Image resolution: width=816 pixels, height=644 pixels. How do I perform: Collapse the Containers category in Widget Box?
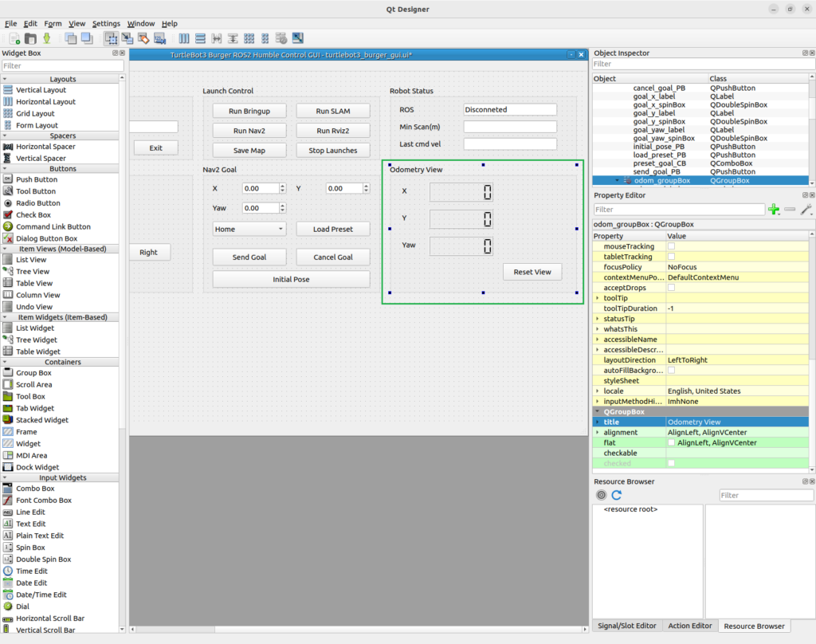point(5,362)
